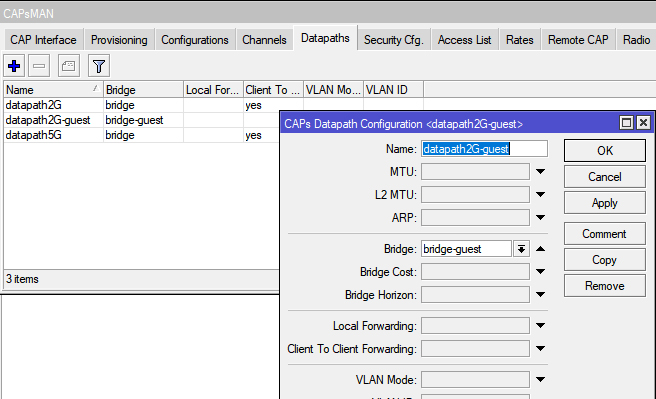Image resolution: width=656 pixels, height=399 pixels.
Task: Expand the L2 MTU field arrow
Action: (541, 194)
